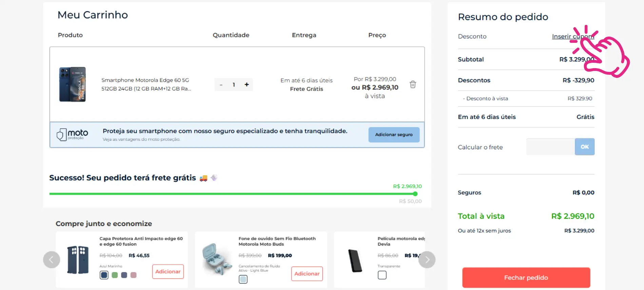The width and height of the screenshot is (644, 290).
Task: Select green color swatch for the case
Action: coord(115,275)
